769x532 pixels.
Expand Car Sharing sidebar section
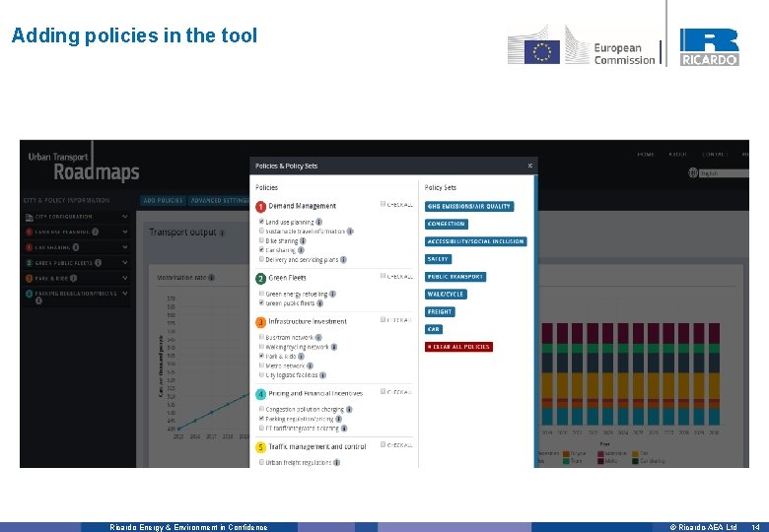(125, 247)
